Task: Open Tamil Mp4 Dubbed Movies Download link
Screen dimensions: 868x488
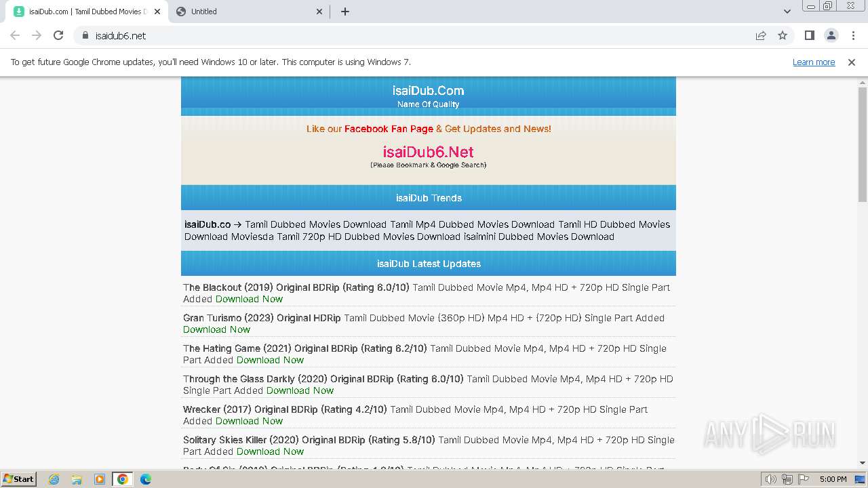Action: 472,224
